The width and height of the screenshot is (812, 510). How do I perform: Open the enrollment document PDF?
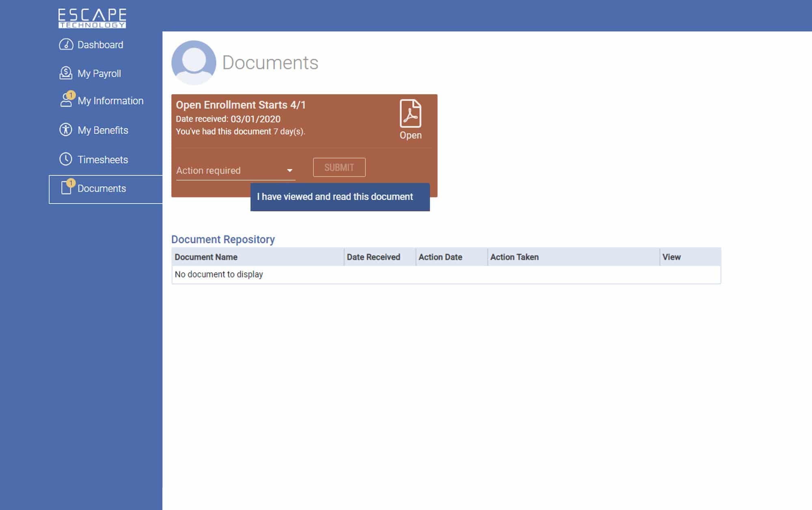point(410,119)
